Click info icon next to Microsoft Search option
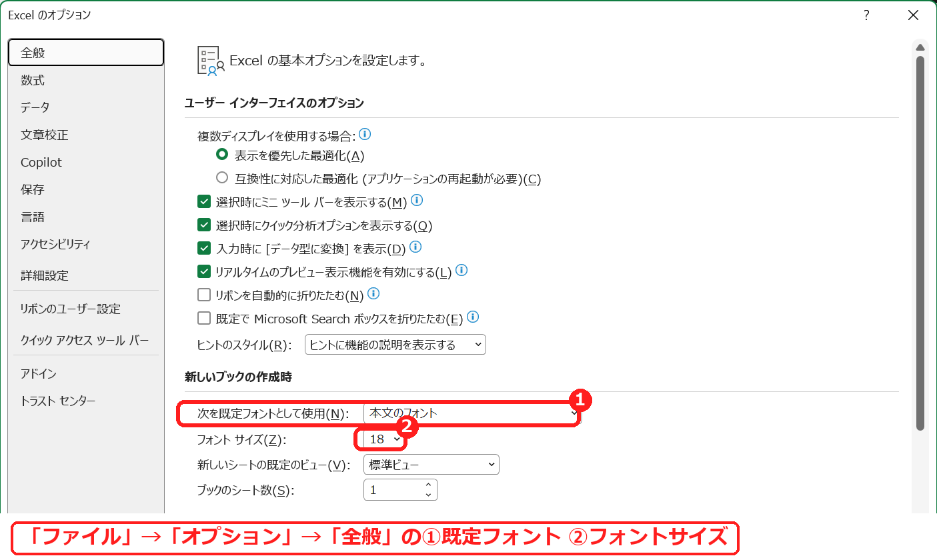The image size is (937, 560). [473, 317]
